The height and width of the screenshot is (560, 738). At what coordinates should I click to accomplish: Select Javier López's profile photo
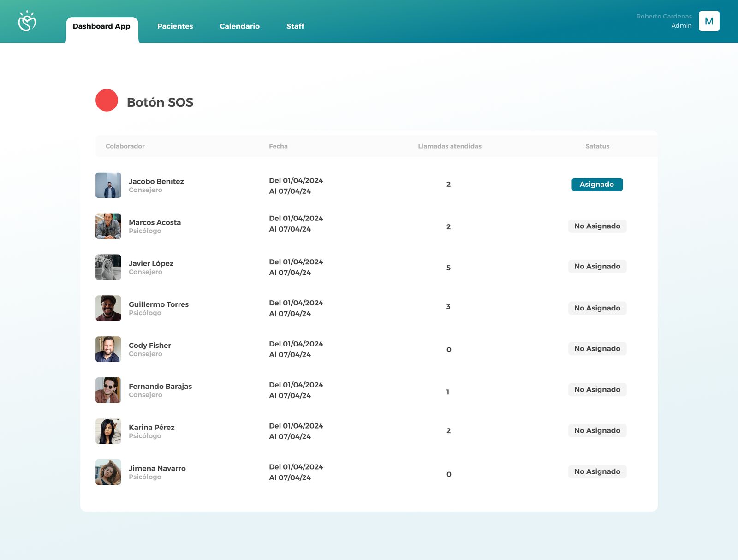pos(108,267)
